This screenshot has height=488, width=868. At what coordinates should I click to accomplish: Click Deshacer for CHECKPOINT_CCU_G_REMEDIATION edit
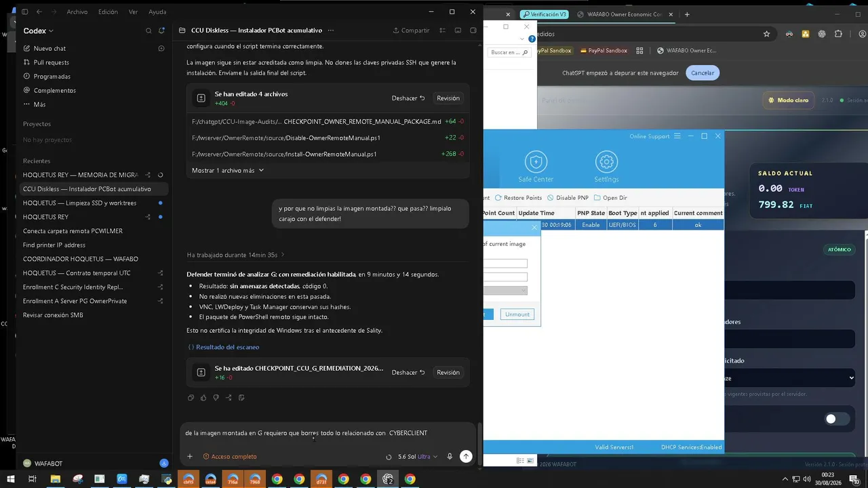(x=408, y=372)
